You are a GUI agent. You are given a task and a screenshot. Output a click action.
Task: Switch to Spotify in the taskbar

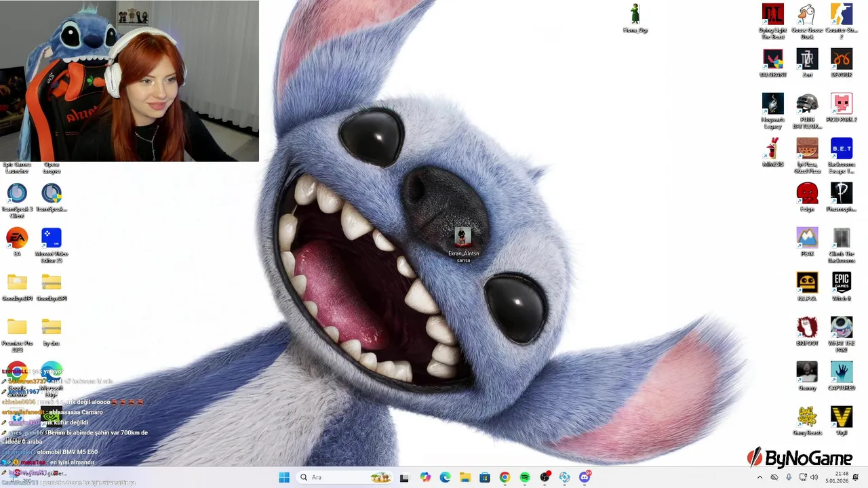pyautogui.click(x=525, y=477)
